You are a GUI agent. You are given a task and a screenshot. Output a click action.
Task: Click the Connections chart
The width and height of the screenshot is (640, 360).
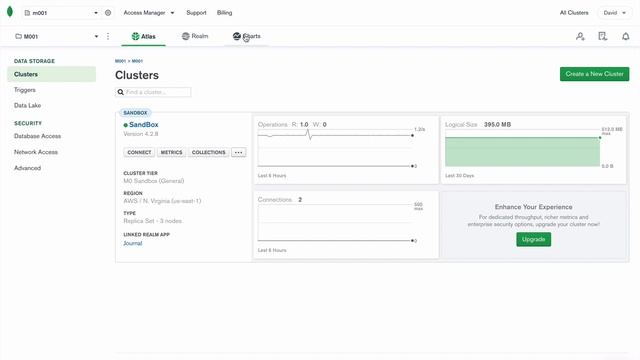pyautogui.click(x=346, y=225)
